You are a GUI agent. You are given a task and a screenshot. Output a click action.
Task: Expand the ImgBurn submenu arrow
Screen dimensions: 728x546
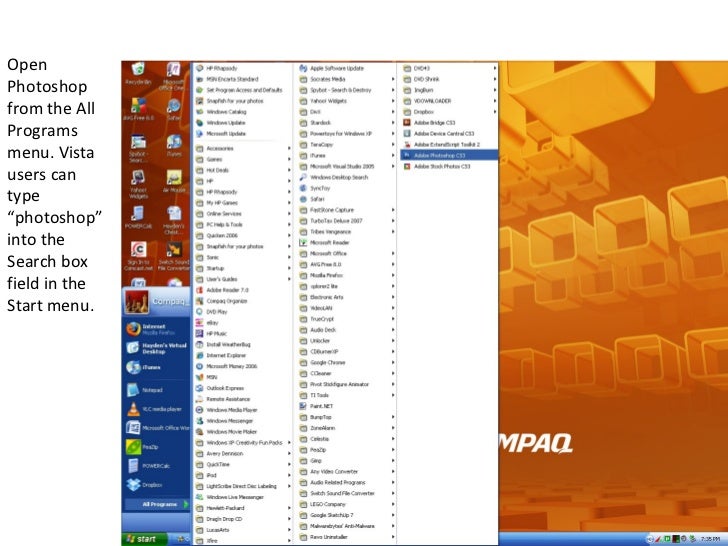click(495, 90)
